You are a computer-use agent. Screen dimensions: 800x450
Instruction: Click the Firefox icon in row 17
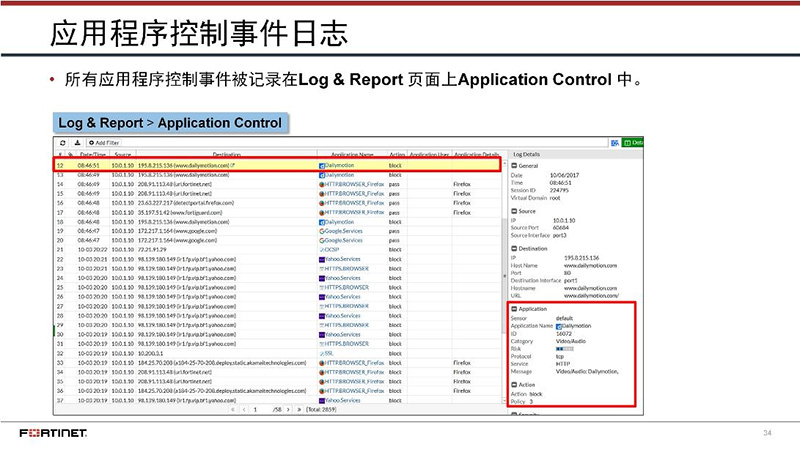[x=322, y=213]
